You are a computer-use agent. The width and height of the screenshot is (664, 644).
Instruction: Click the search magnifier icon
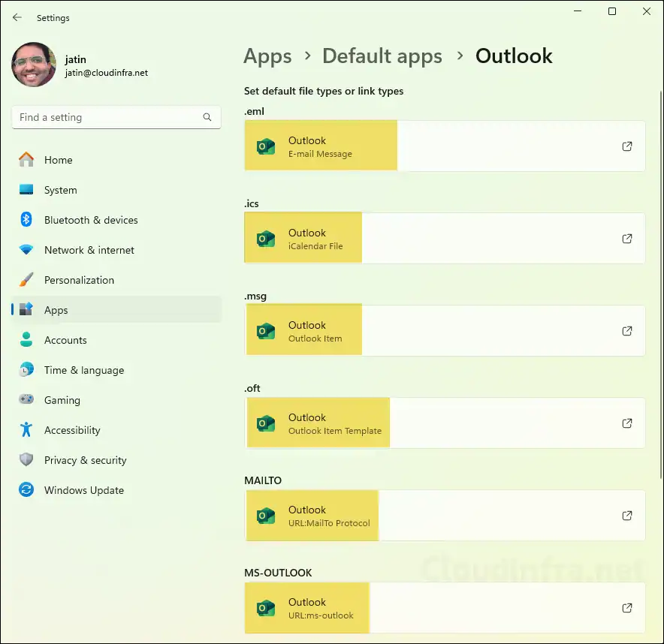tap(207, 117)
